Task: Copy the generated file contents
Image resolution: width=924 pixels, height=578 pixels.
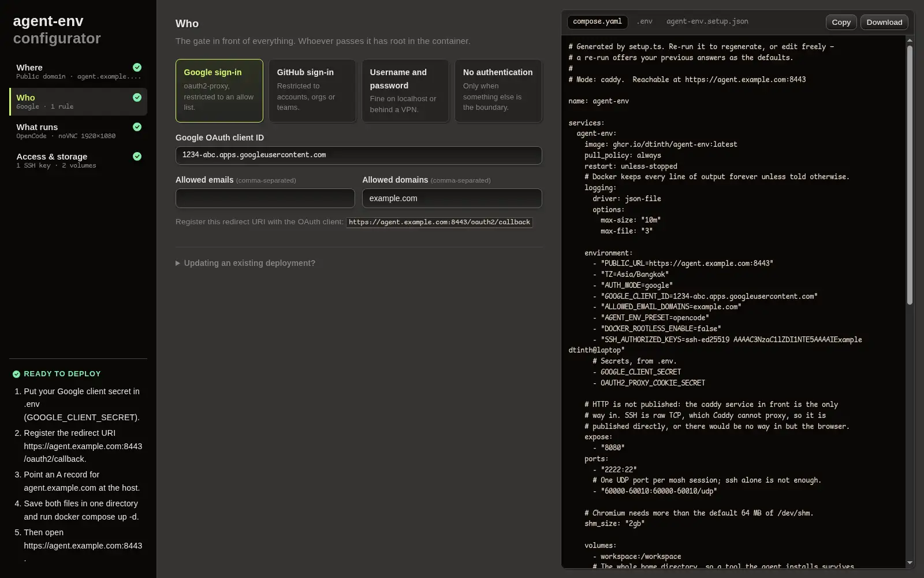Action: point(841,22)
